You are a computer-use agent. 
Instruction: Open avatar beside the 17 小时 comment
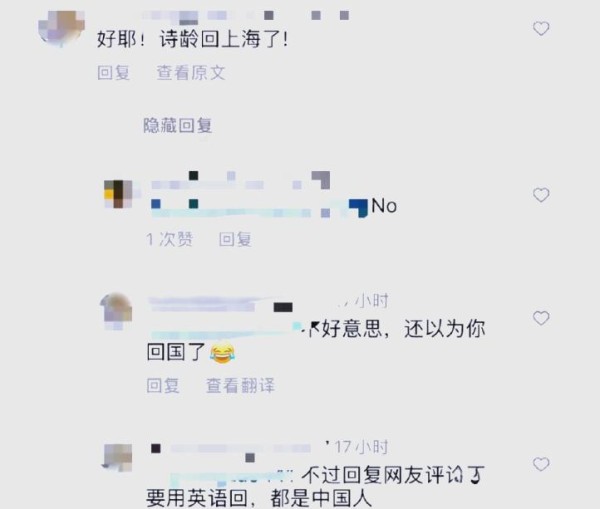(117, 457)
